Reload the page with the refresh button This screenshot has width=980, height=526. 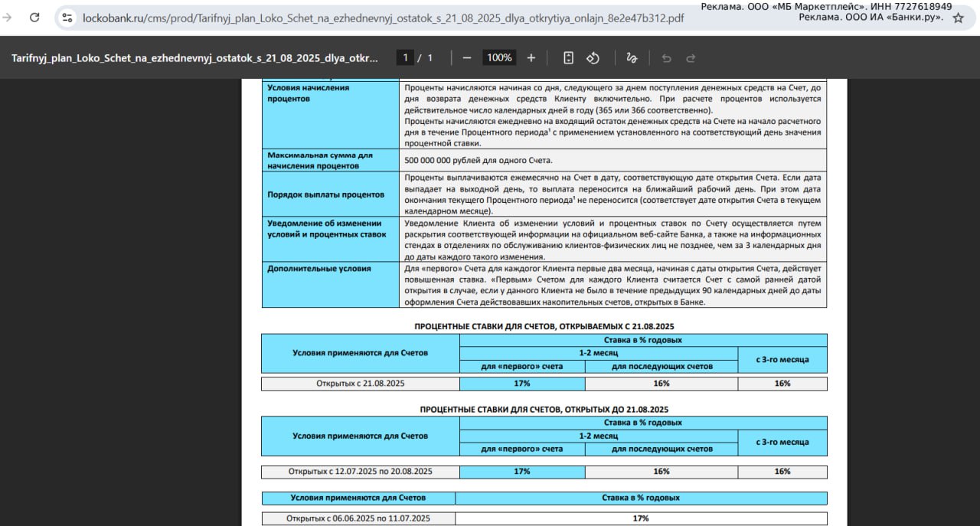coord(34,18)
